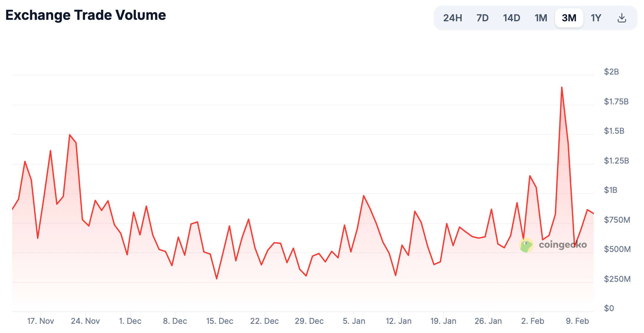
Task: Click the coingecko watermark text
Action: (562, 245)
